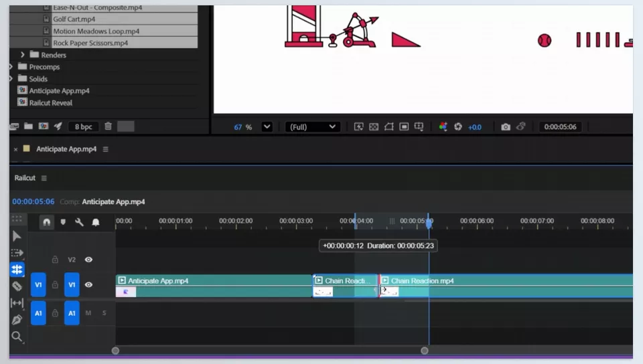Screen dimensions: 643x364
Task: Toggle mask and shape path visibility
Action: point(388,127)
